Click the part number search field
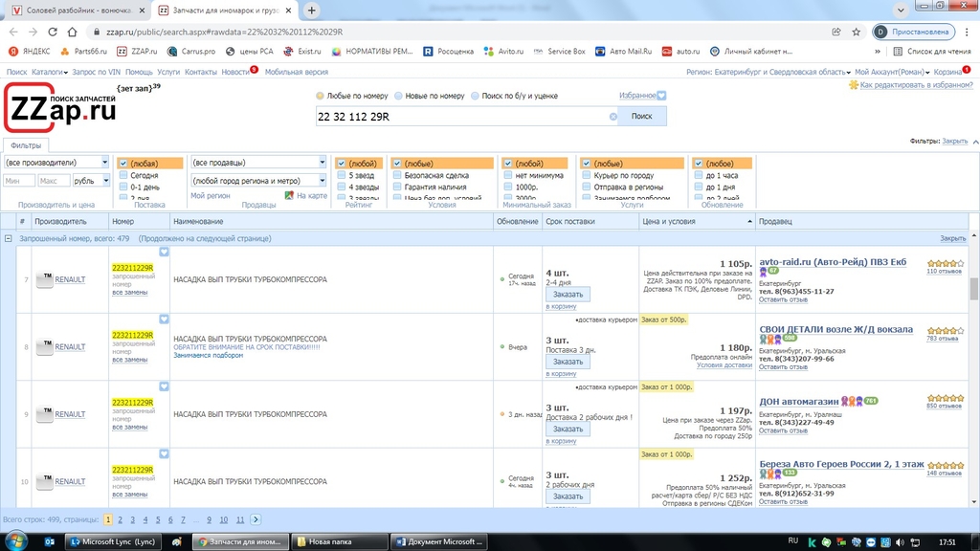The height and width of the screenshot is (551, 980). [x=461, y=117]
